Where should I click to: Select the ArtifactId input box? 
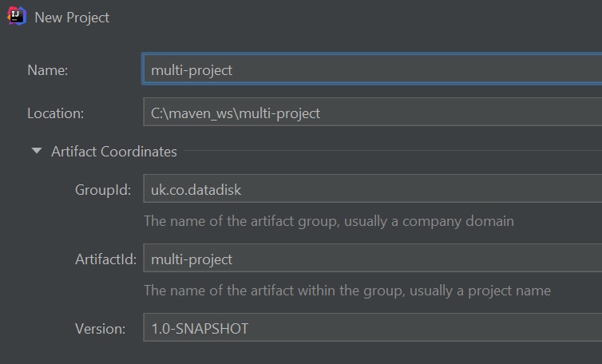[x=371, y=259]
